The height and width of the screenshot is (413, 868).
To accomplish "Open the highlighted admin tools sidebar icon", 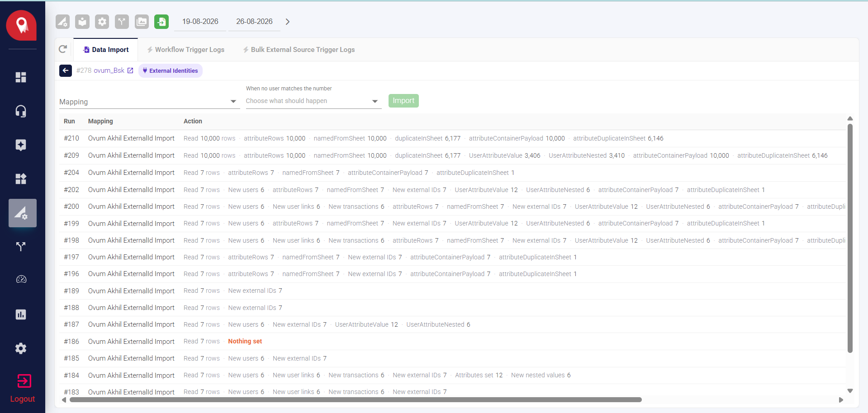I will 22,213.
